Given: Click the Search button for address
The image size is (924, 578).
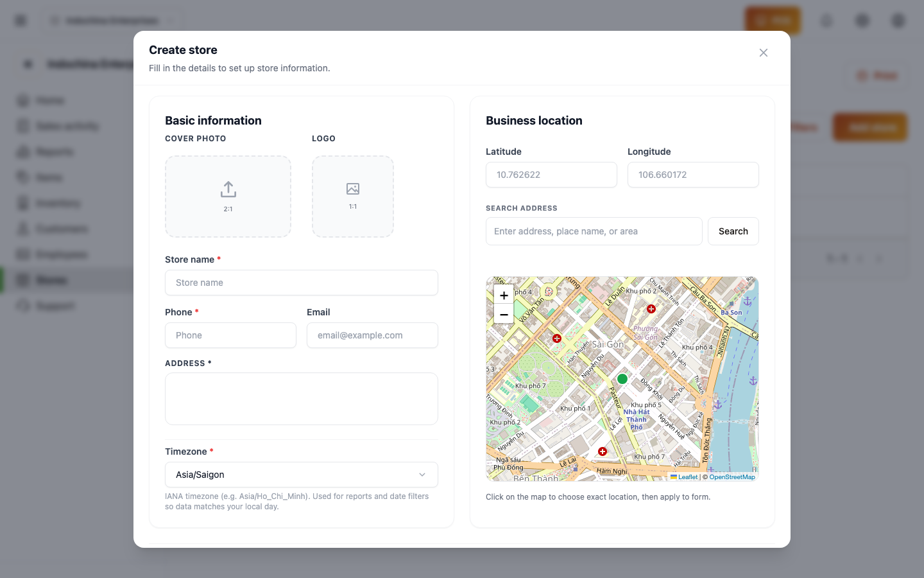Looking at the screenshot, I should [733, 231].
